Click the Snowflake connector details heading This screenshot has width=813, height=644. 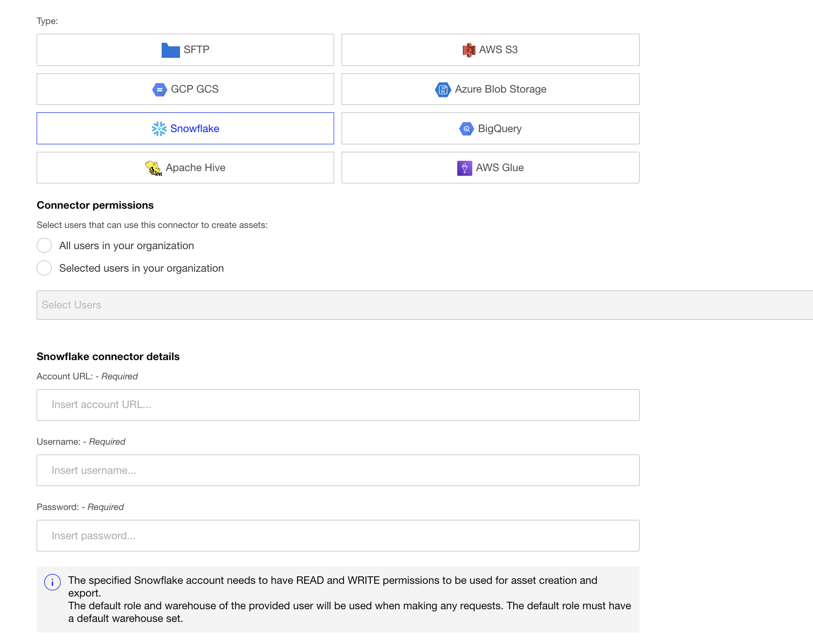(108, 357)
